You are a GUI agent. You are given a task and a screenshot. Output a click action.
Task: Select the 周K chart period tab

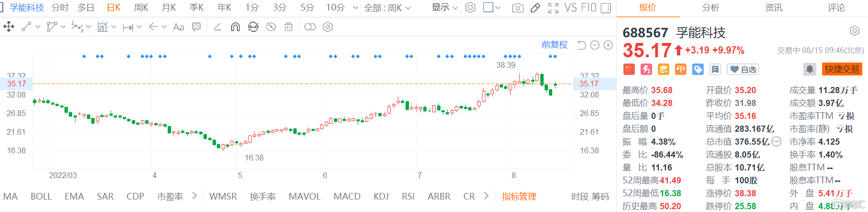click(141, 8)
